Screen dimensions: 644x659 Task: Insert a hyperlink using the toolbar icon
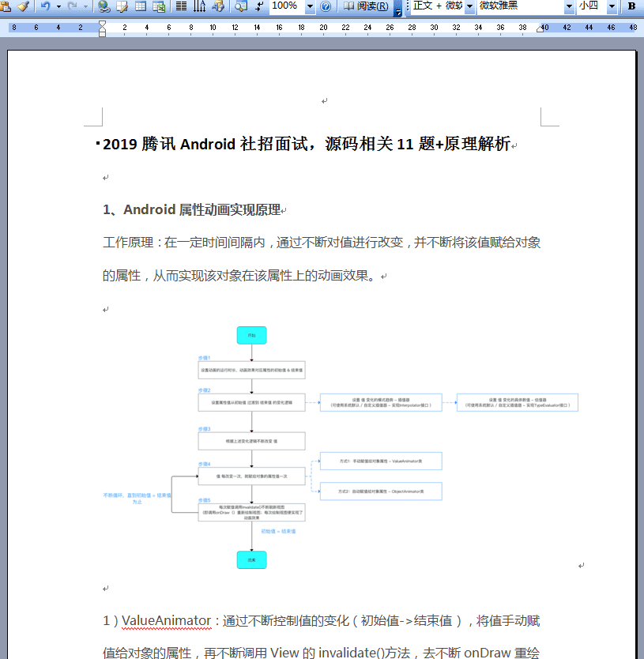(103, 7)
